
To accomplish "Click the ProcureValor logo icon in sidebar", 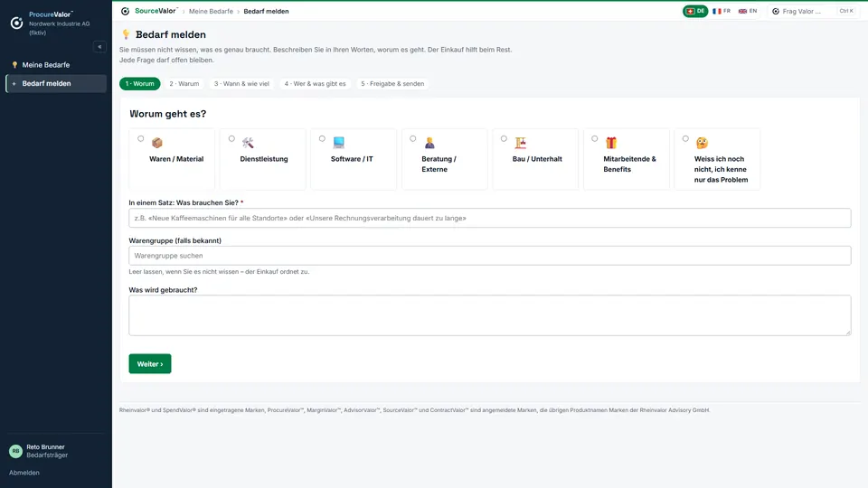I will pos(16,23).
